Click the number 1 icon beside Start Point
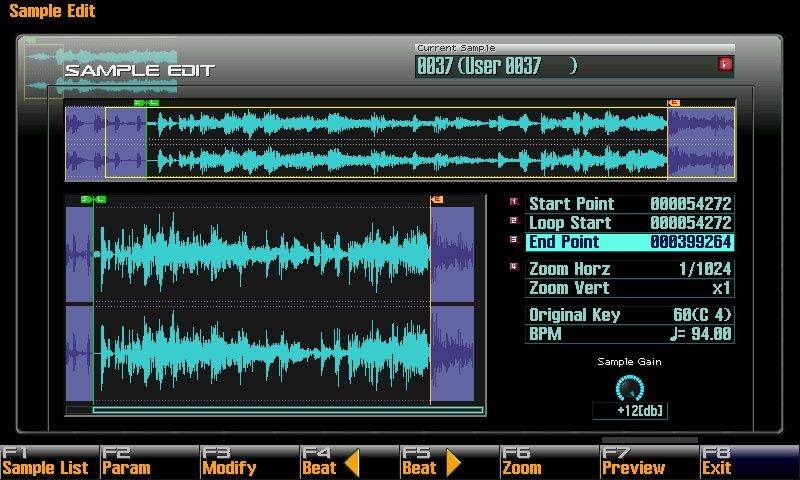 click(514, 202)
